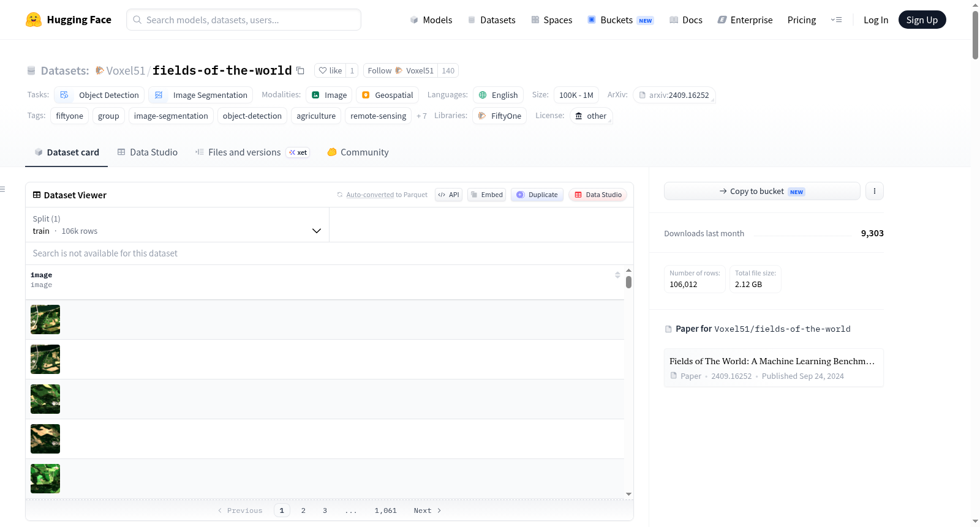Open the Voxel51 organization link in the title
Screen dimensions: 980x527
[x=126, y=70]
